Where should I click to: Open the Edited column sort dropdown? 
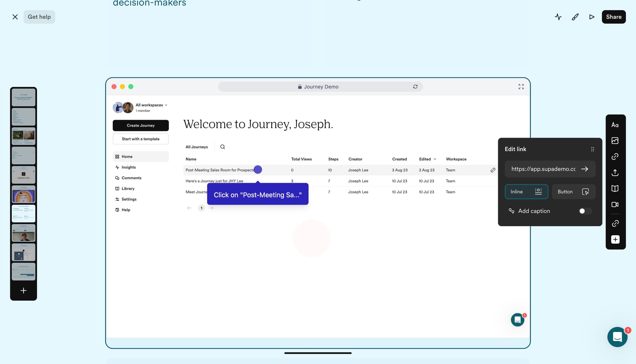427,159
